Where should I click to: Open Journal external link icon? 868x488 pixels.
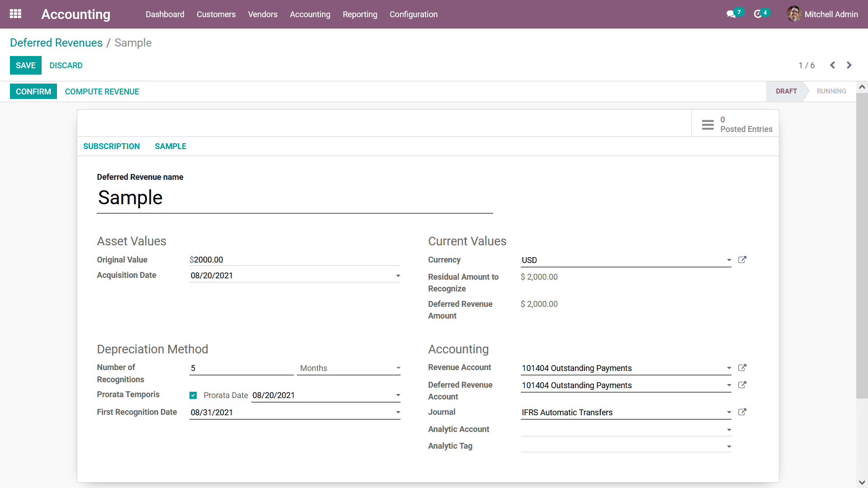[x=742, y=412]
